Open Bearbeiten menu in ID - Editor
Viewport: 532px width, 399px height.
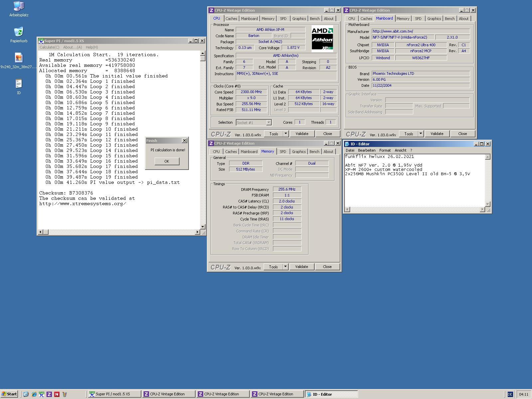(x=367, y=150)
